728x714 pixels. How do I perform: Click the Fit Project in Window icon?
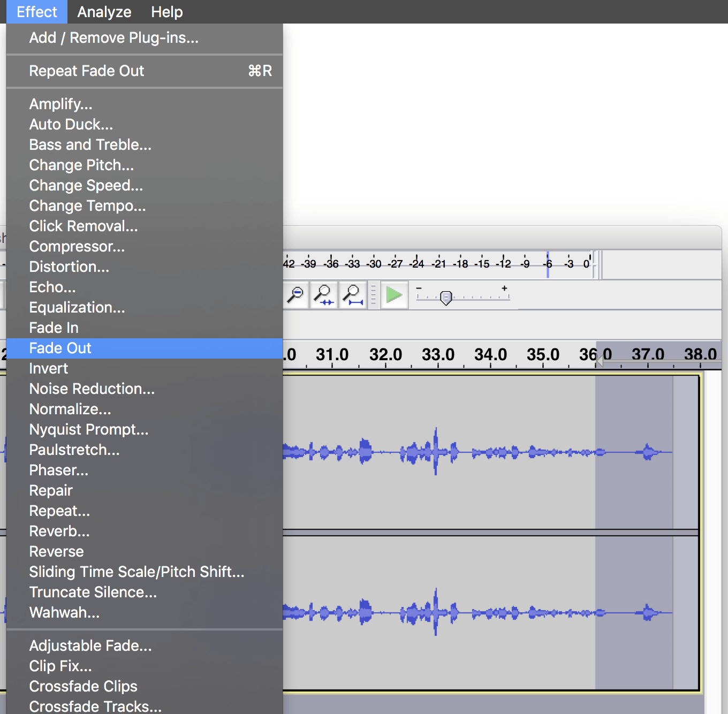352,295
